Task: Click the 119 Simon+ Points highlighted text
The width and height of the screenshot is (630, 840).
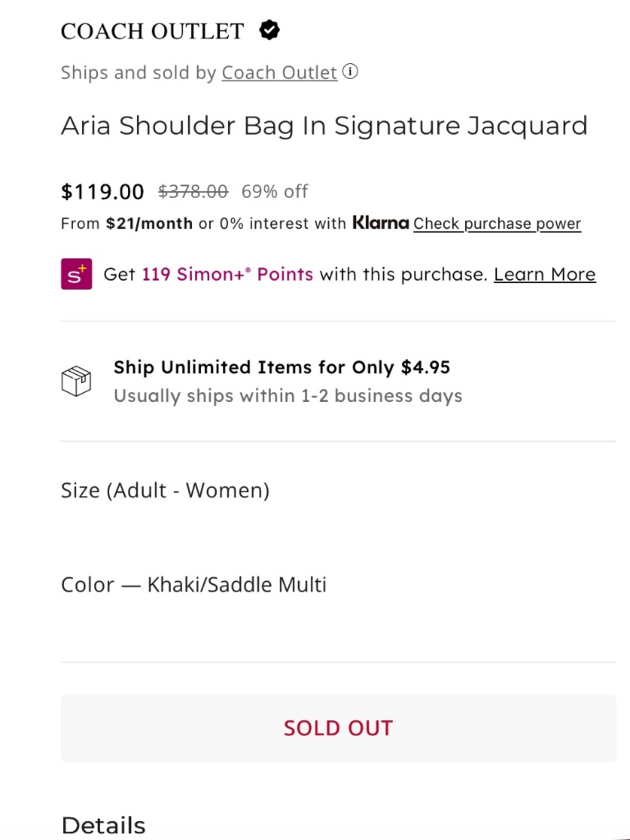Action: coord(227,274)
